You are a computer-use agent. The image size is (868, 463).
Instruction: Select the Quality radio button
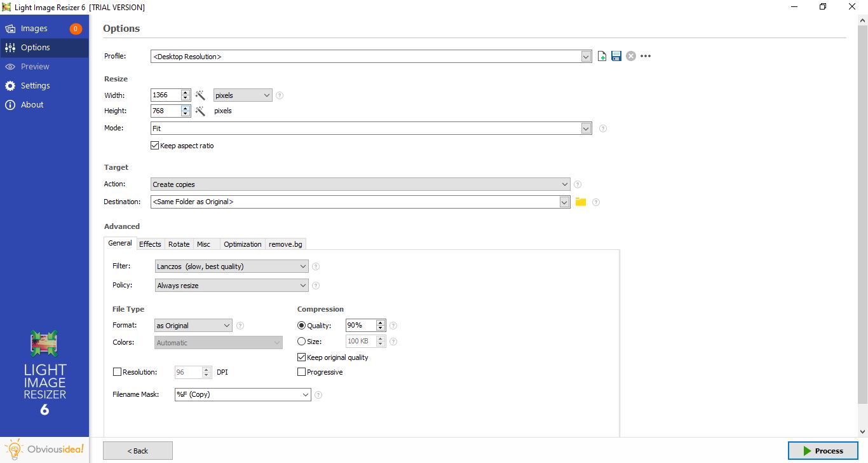click(301, 326)
